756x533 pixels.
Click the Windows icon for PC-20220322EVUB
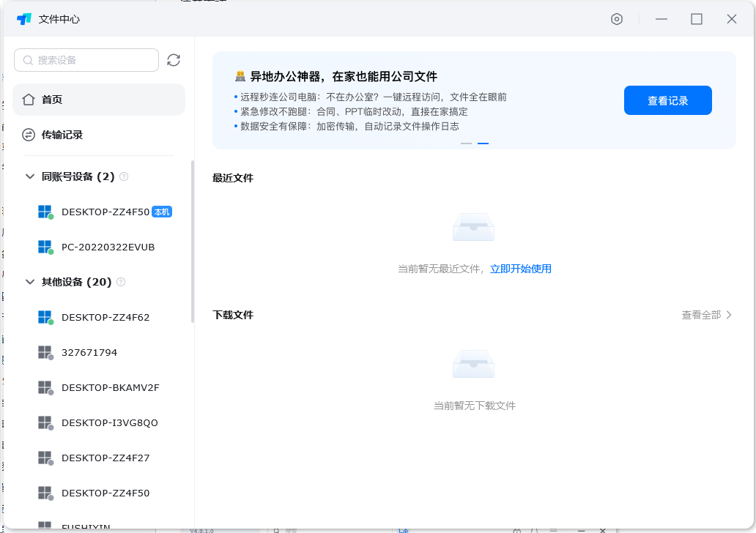[x=45, y=247]
